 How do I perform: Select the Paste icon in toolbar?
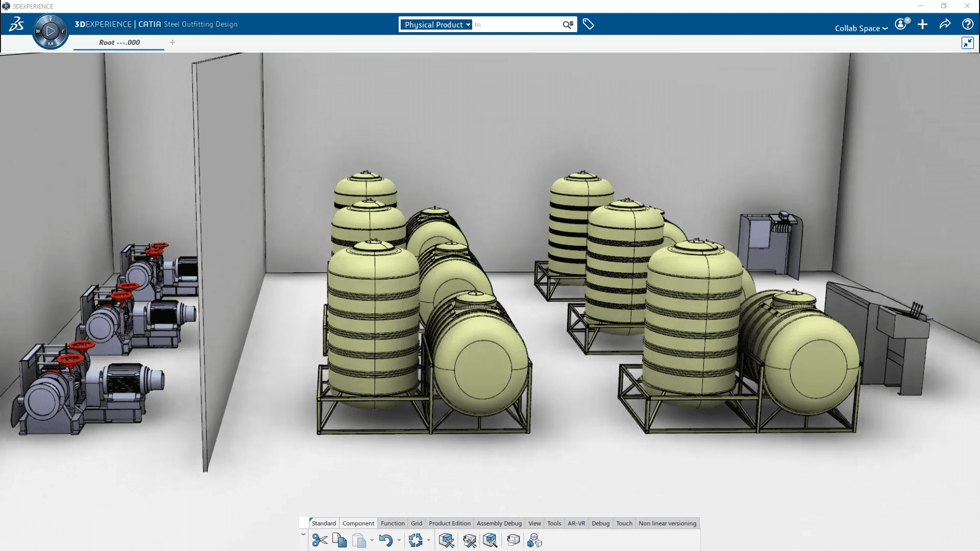tap(361, 540)
